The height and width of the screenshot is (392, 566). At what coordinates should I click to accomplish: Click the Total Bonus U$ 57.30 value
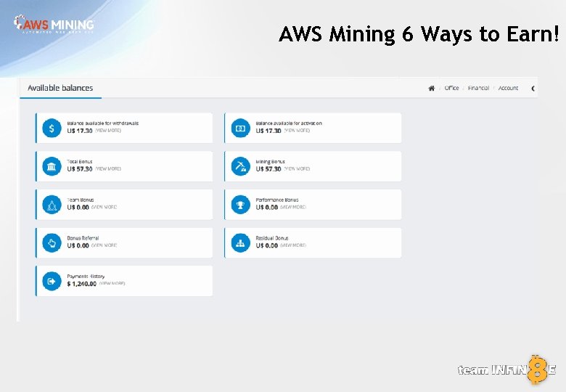(79, 169)
